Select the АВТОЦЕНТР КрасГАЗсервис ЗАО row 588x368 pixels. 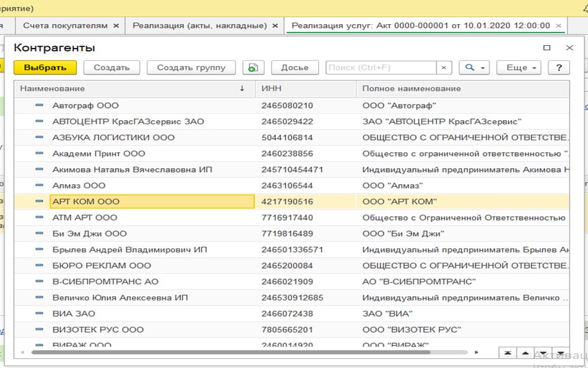point(292,121)
